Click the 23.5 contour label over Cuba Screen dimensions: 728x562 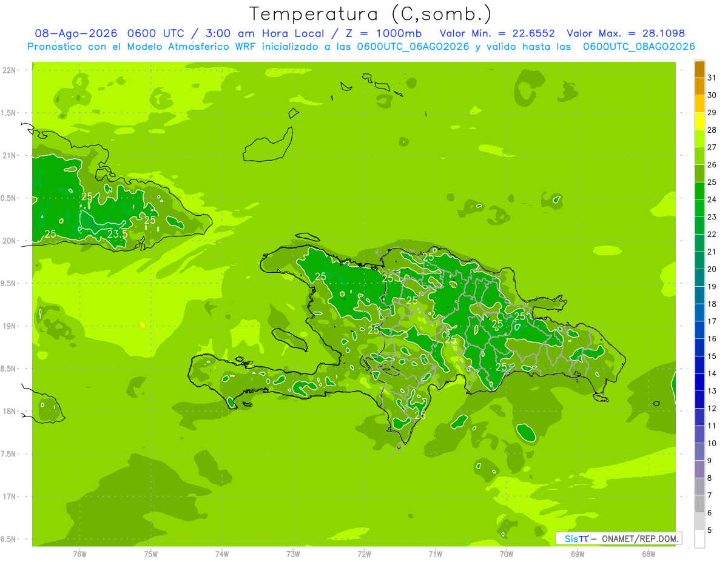117,233
